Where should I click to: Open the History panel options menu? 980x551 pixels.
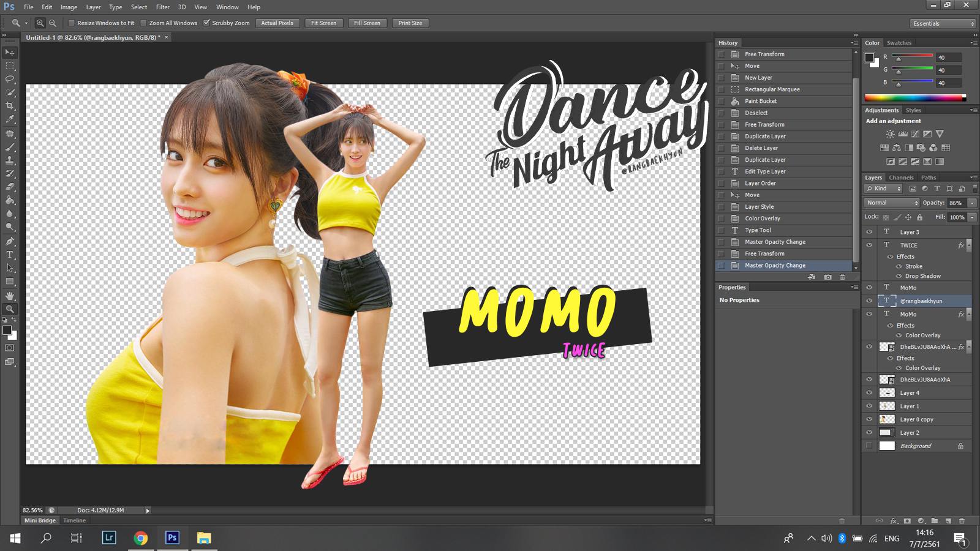pyautogui.click(x=854, y=43)
